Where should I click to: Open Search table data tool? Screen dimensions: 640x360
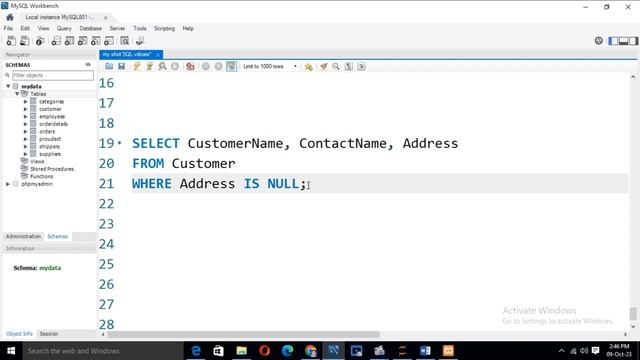(x=124, y=41)
